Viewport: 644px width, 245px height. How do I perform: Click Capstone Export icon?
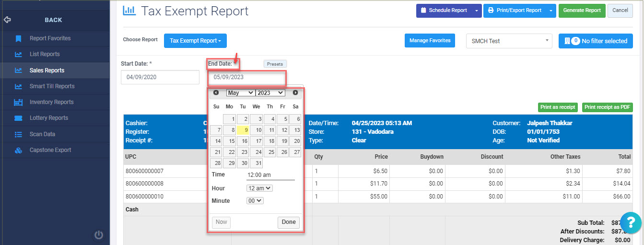click(18, 150)
